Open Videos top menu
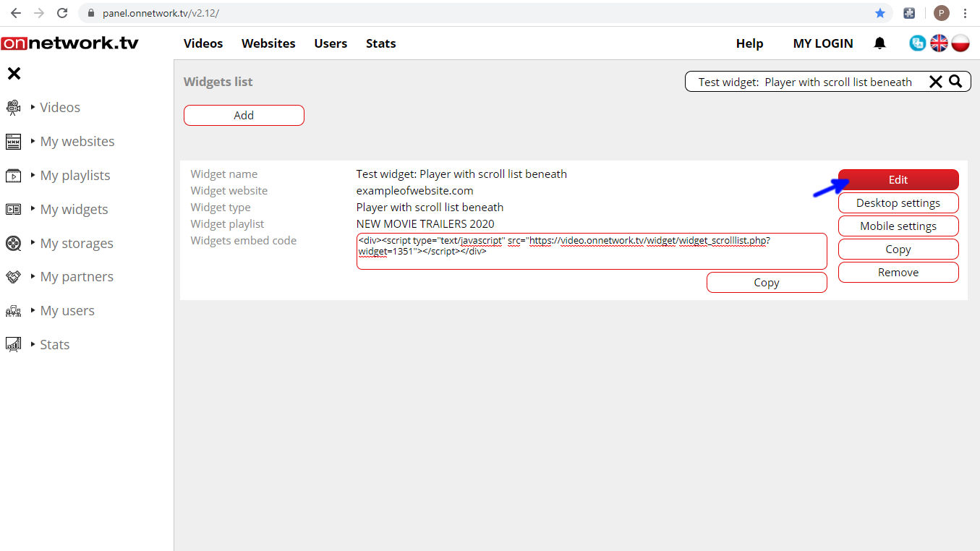Screen dimensions: 980x551 (x=203, y=43)
